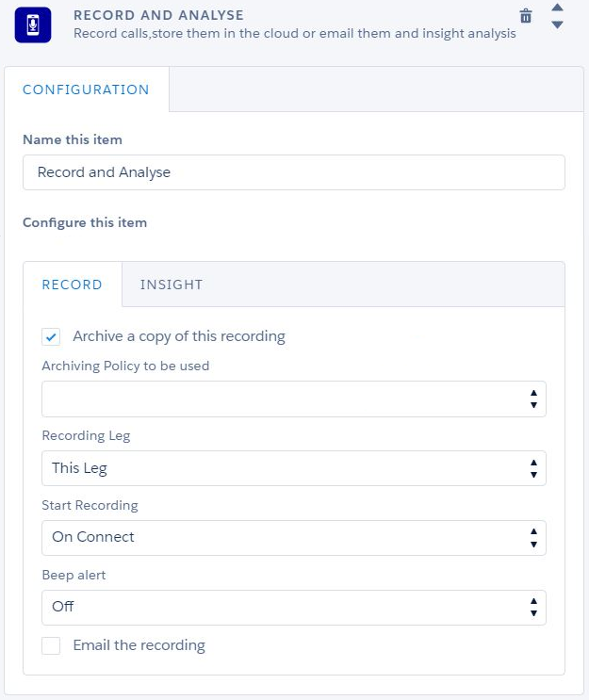Move item down with the down arrow
This screenshot has height=700, width=589.
557,24
